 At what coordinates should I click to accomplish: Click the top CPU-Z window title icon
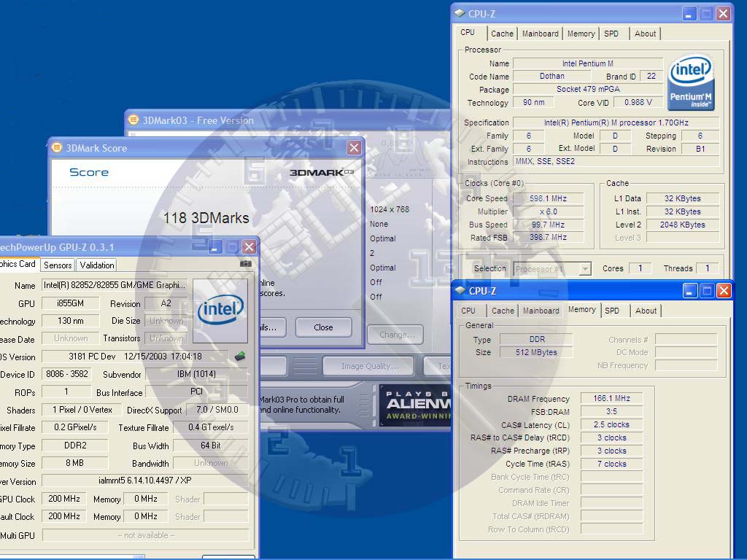[x=460, y=13]
